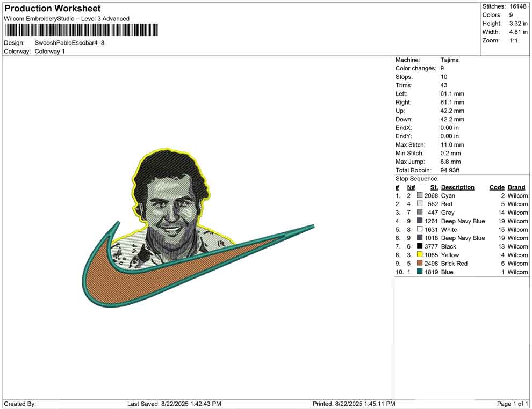
Task: Click the 'Description' column header
Action: click(458, 187)
